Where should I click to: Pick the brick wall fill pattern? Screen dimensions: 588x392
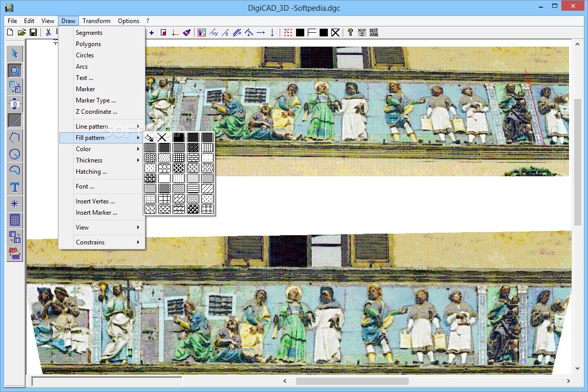click(x=193, y=157)
